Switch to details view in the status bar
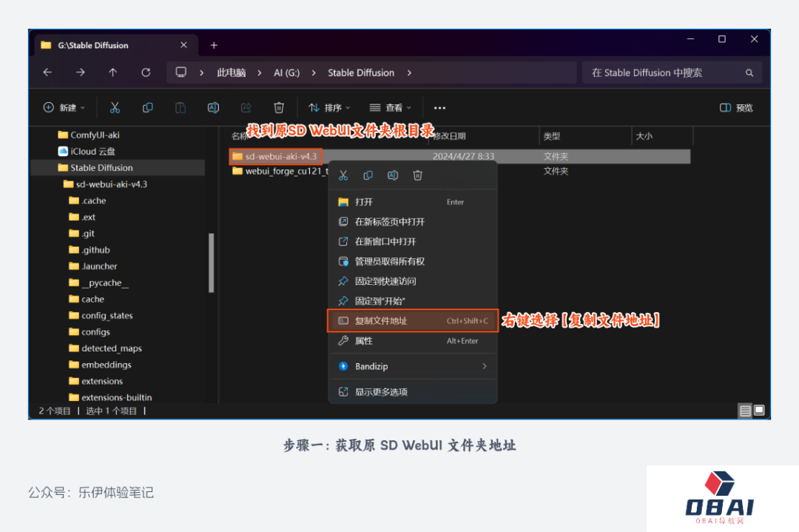Viewport: 799px width, 532px height. pos(745,411)
